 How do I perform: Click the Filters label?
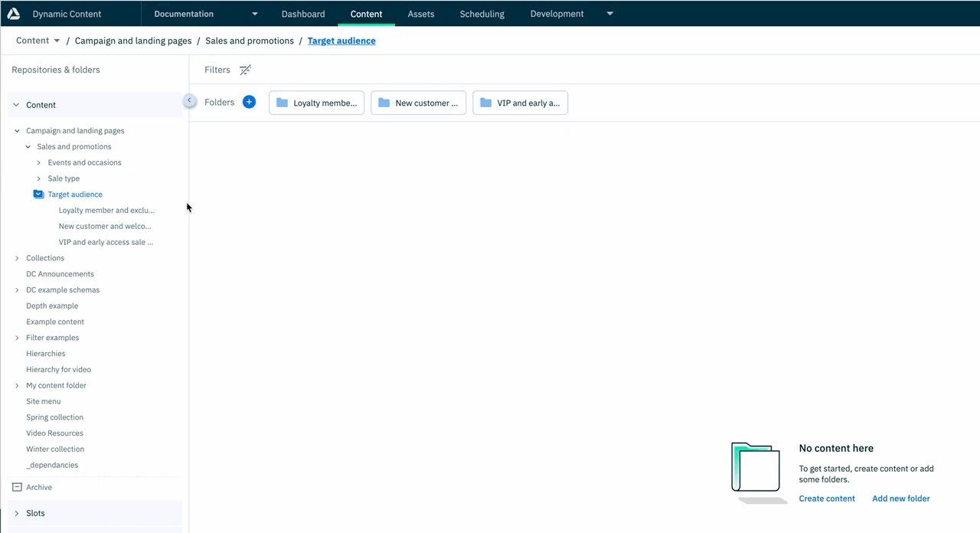click(x=217, y=70)
